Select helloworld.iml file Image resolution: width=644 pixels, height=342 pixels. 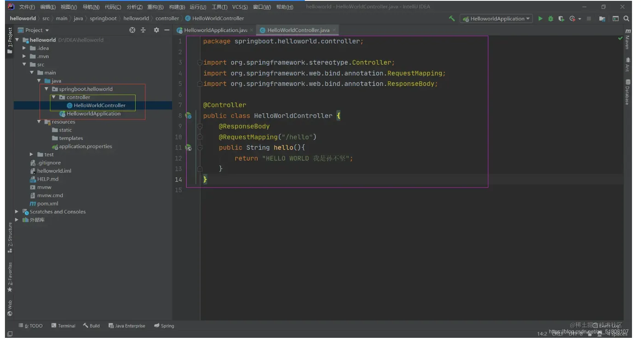point(54,171)
